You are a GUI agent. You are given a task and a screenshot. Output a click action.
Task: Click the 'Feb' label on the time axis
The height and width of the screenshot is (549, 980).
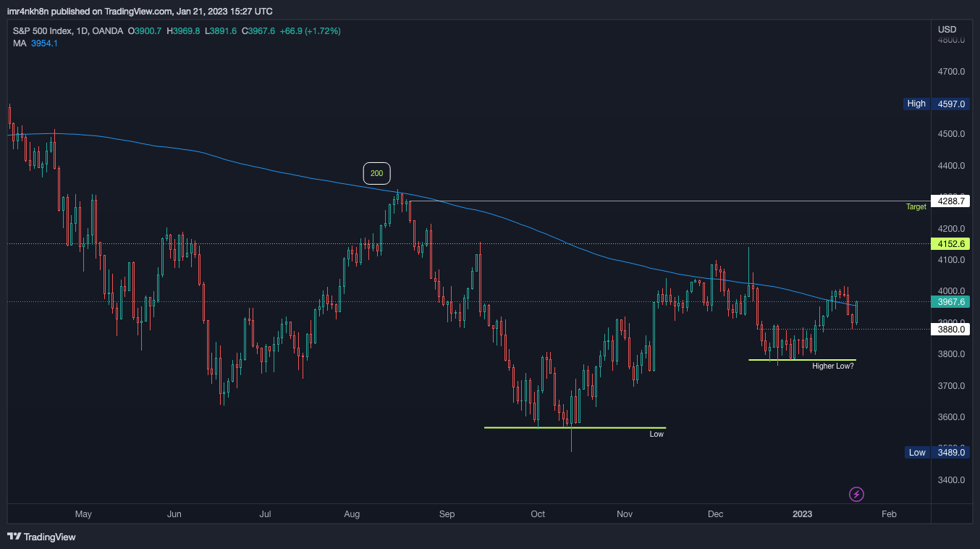889,514
